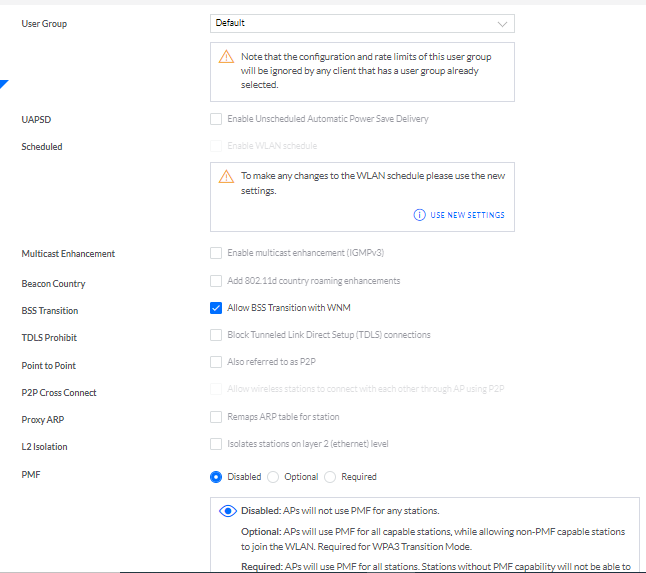
Task: Click the User Group dropdown chevron arrow
Action: [x=502, y=23]
